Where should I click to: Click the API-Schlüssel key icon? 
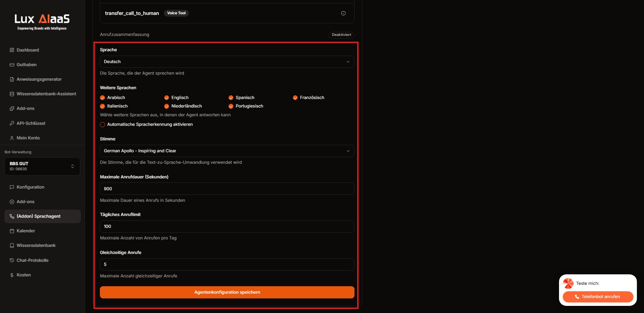click(12, 123)
